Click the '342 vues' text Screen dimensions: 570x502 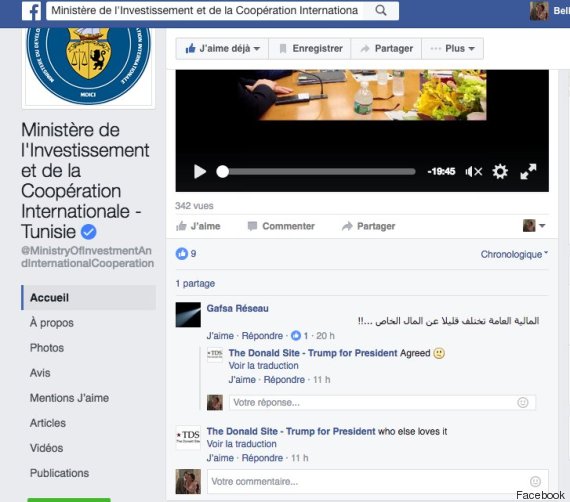click(x=194, y=206)
